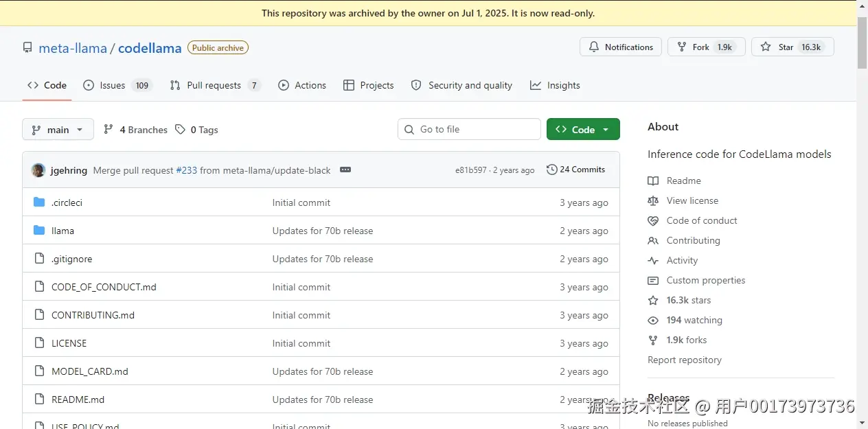Open CODE_OF_CONDUCT.md file name
The height and width of the screenshot is (429, 868).
point(104,287)
